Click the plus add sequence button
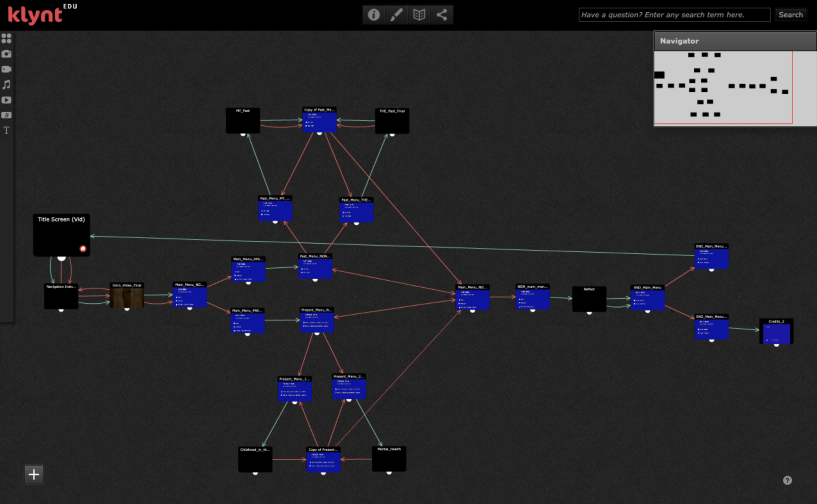Image resolution: width=817 pixels, height=504 pixels. pos(34,474)
